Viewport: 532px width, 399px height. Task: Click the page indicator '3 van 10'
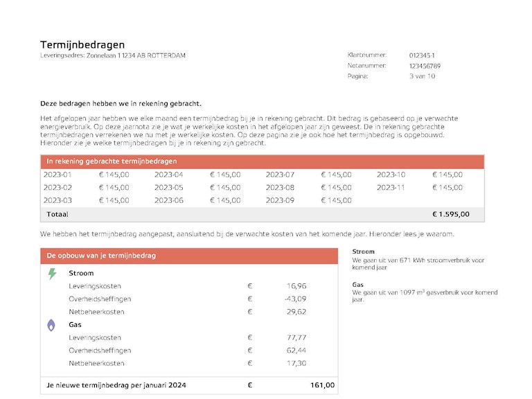422,76
